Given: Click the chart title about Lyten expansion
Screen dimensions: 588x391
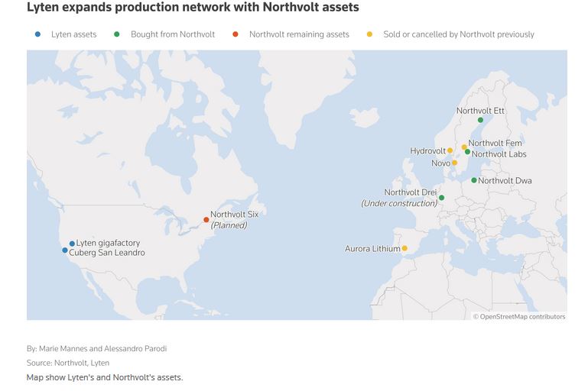Looking at the screenshot, I should click(x=193, y=8).
